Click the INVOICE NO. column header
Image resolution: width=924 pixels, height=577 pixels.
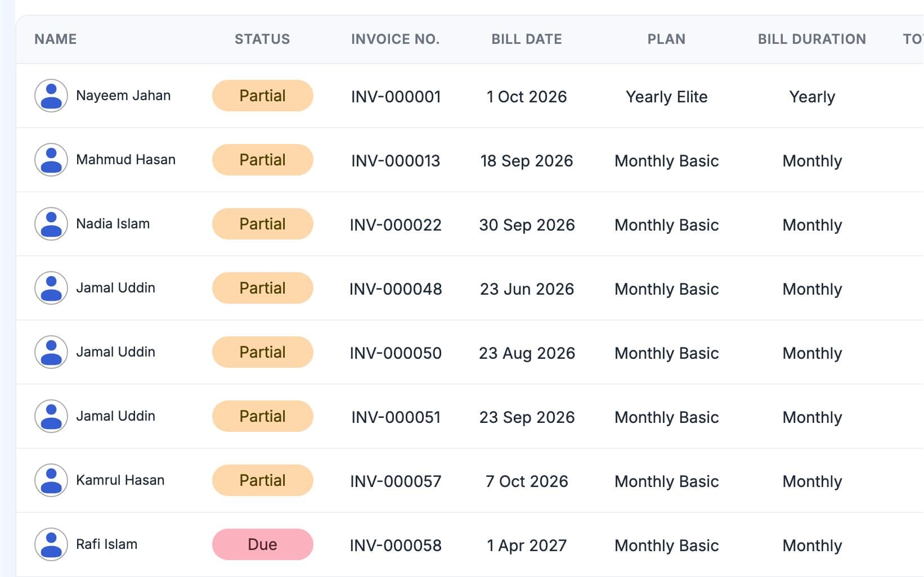[396, 39]
